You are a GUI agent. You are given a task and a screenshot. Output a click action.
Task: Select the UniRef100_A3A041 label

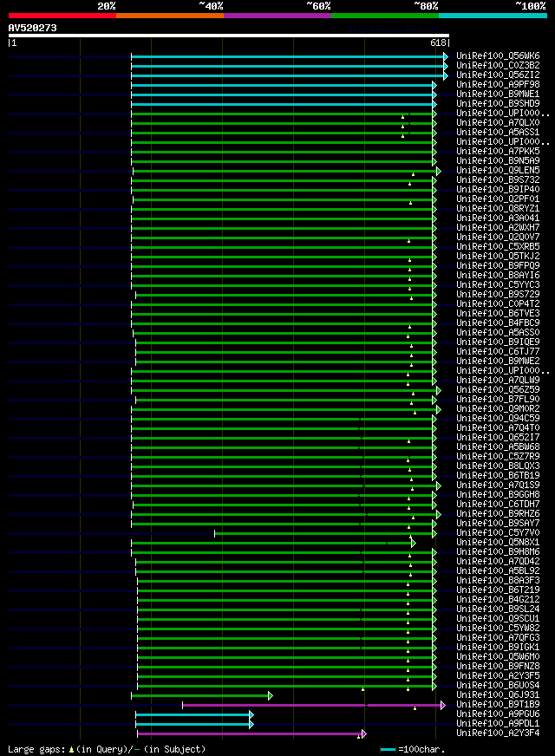pos(498,218)
